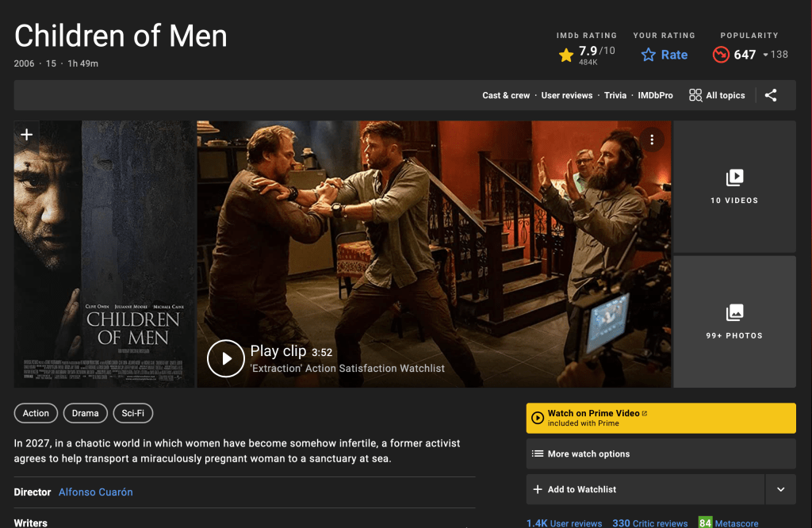The width and height of the screenshot is (812, 528).
Task: Click Watch on Prime Video button
Action: (661, 418)
